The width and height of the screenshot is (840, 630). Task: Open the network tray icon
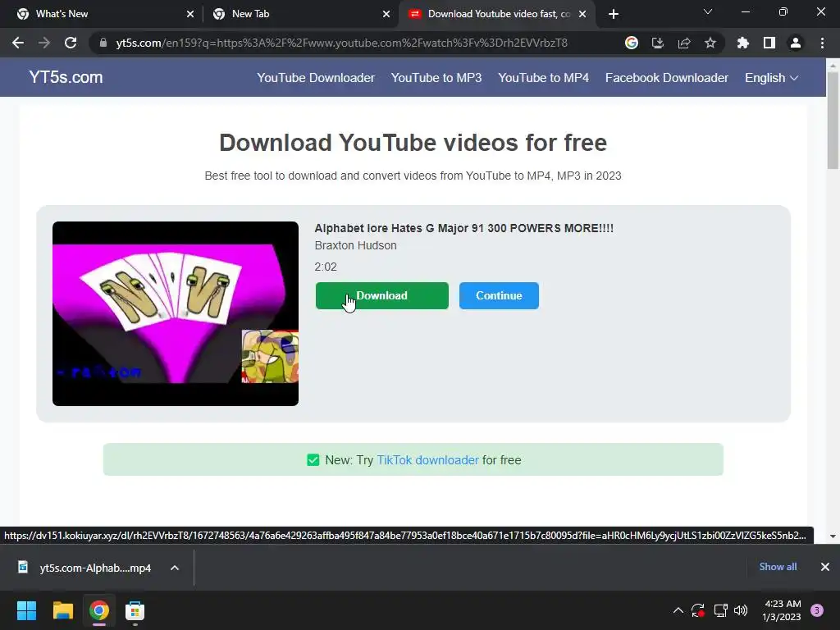pyautogui.click(x=720, y=610)
